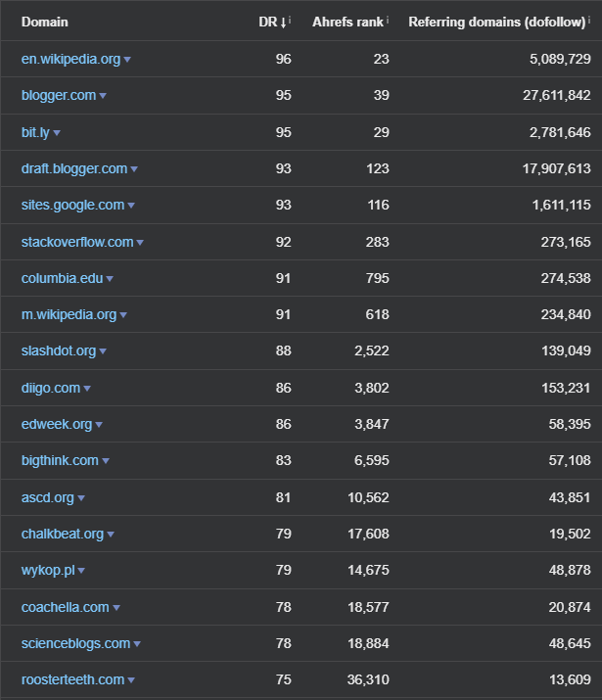
Task: Open the draft.blogger.com dropdown arrow
Action: (x=134, y=169)
